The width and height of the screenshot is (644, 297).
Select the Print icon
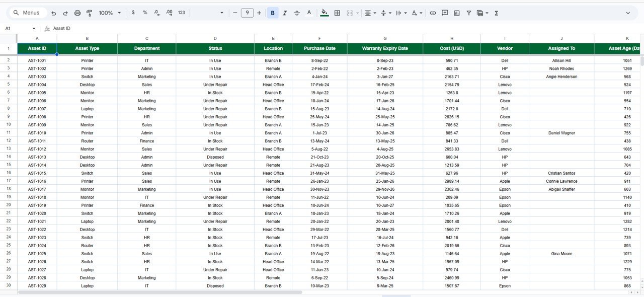pos(77,13)
